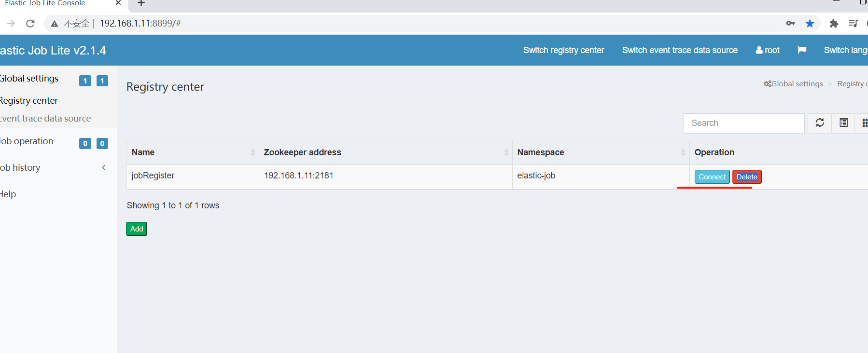Click the first Job operation count badge
Viewport: 868px width, 353px height.
[x=85, y=144]
